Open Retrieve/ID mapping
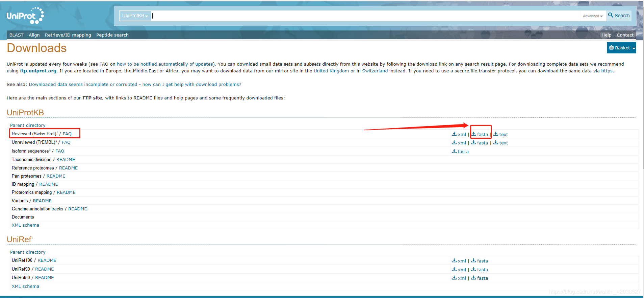 point(68,35)
